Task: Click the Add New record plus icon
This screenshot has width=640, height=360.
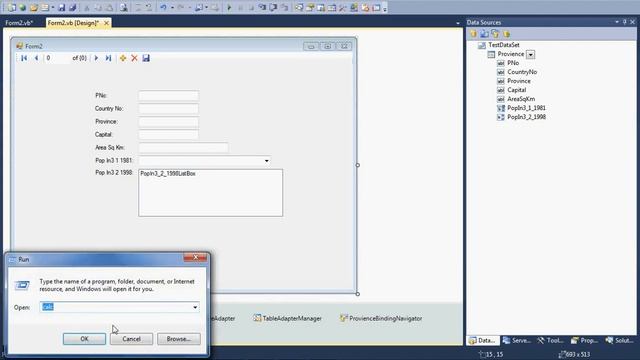Action: 123,58
